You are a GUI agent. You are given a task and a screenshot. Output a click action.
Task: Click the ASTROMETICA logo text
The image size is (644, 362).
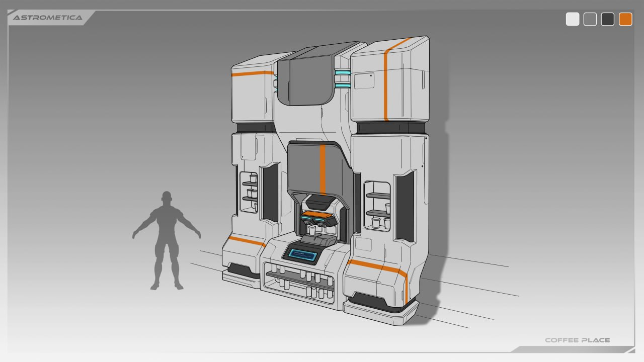pos(47,18)
